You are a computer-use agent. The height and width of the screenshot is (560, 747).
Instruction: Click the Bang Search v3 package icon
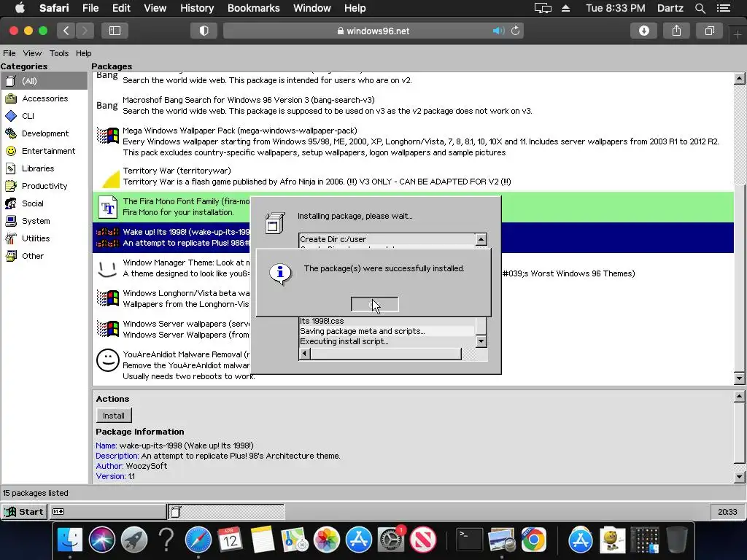[x=107, y=105]
